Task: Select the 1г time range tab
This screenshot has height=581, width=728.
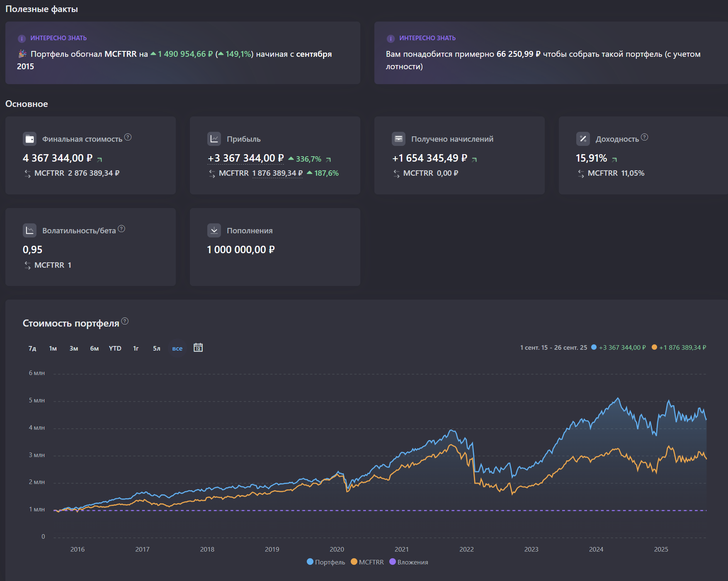Action: pos(136,349)
